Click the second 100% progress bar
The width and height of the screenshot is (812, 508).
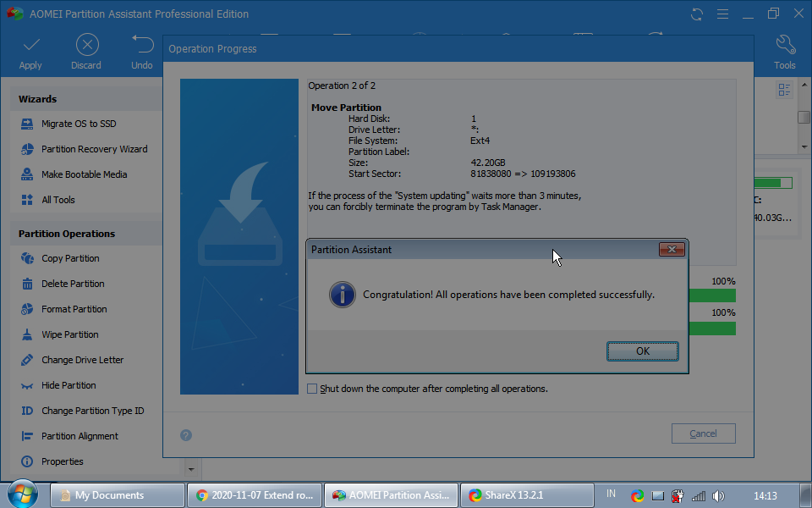pyautogui.click(x=712, y=329)
